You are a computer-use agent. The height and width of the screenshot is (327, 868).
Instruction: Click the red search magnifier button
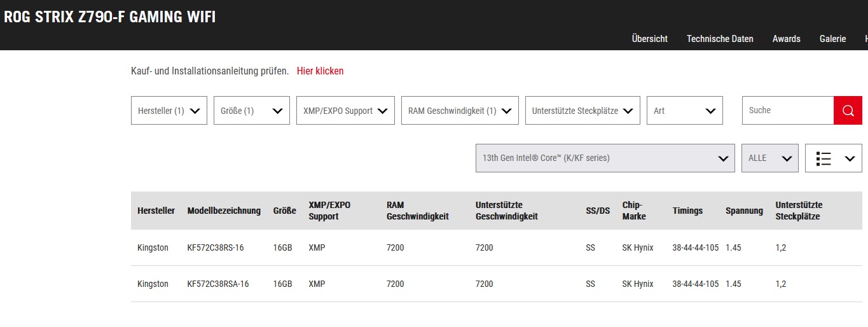coord(848,111)
